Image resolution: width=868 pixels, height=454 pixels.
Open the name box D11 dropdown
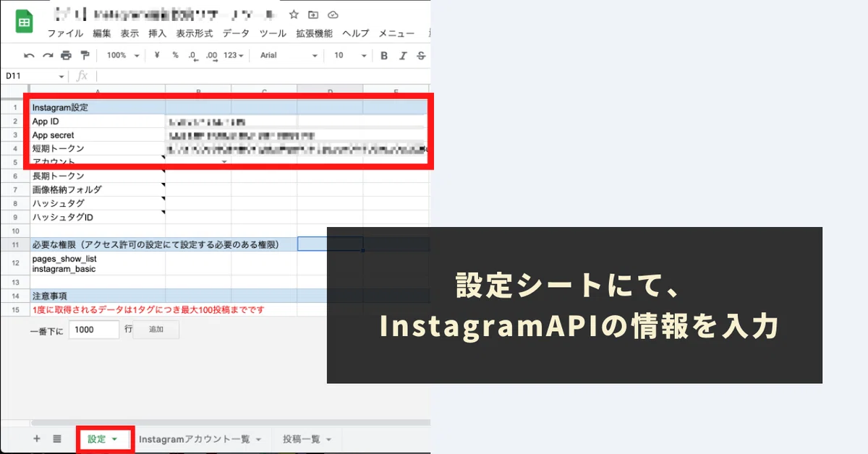pos(61,77)
